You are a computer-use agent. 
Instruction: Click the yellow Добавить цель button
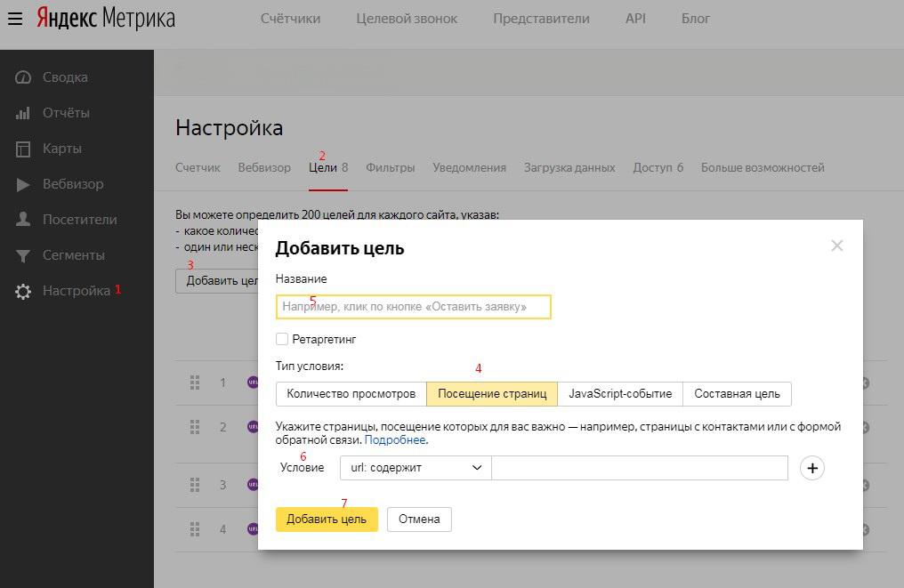pyautogui.click(x=327, y=520)
